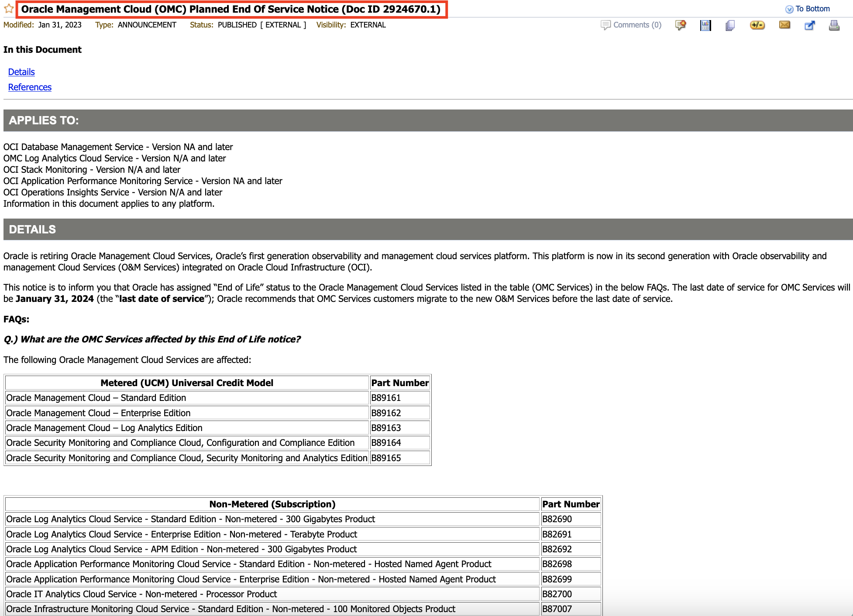The image size is (853, 616).
Task: Click the add comment speech bubble icon
Action: (x=680, y=25)
